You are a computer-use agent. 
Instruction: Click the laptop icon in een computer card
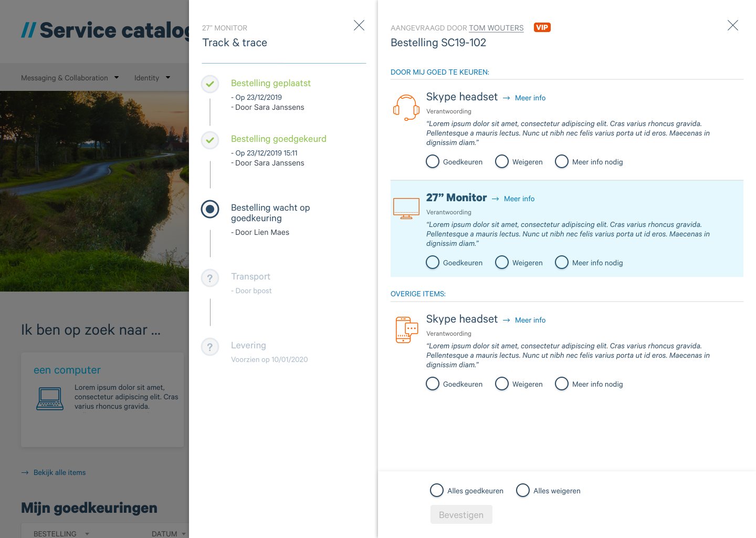pyautogui.click(x=50, y=398)
